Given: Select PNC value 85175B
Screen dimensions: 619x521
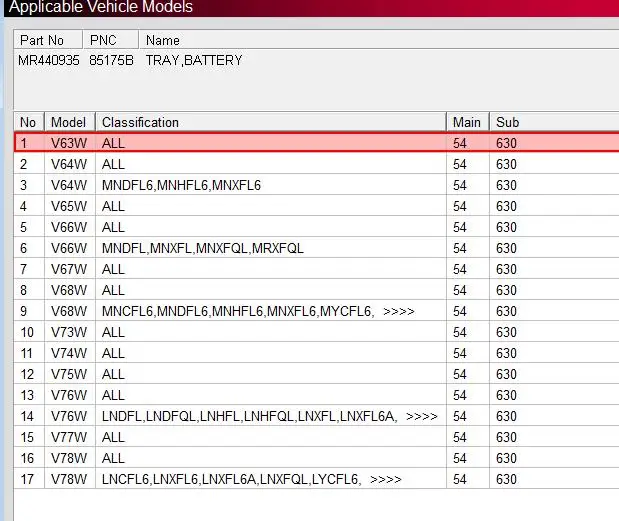Looking at the screenshot, I should [111, 60].
